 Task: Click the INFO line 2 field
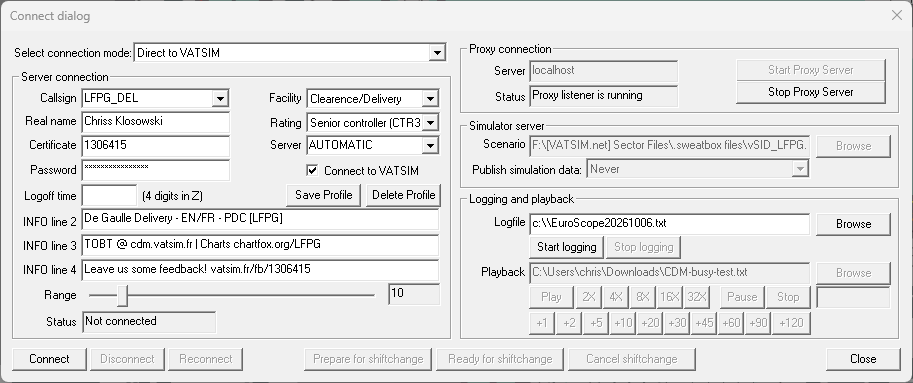click(x=260, y=220)
